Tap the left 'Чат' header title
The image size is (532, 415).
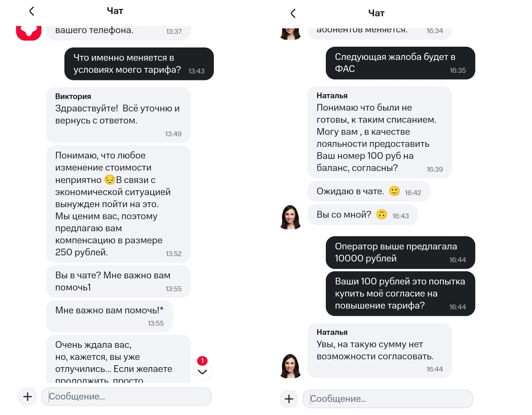point(115,11)
